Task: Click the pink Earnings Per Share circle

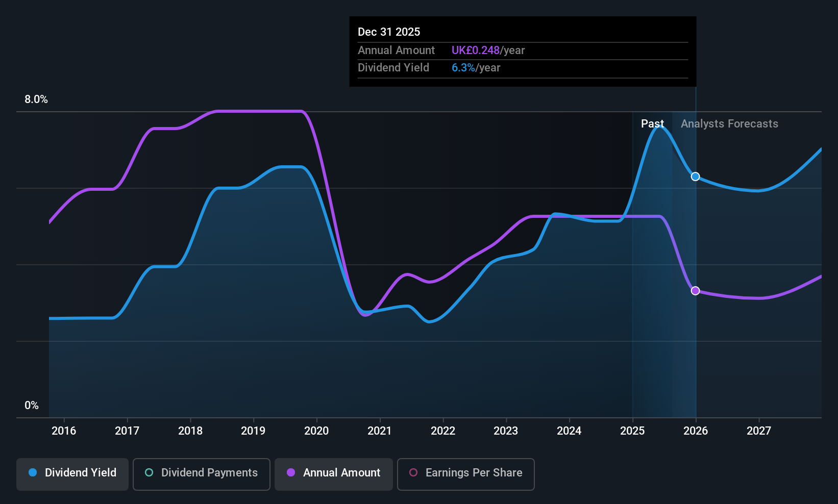Action: tap(413, 472)
